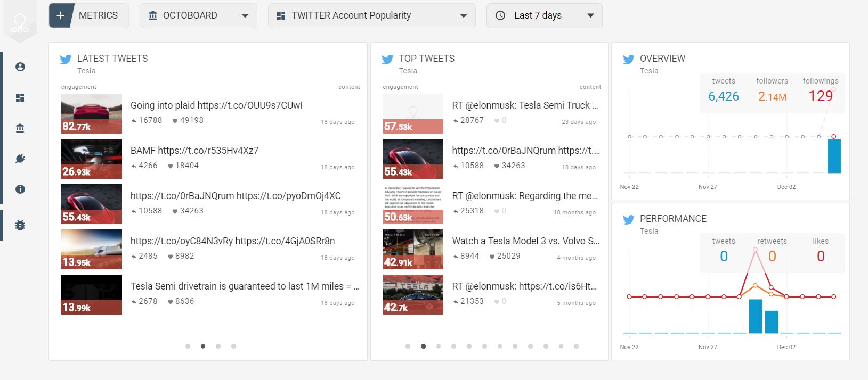Click the Overview chart blue bar
The width and height of the screenshot is (868, 380).
pos(834,156)
